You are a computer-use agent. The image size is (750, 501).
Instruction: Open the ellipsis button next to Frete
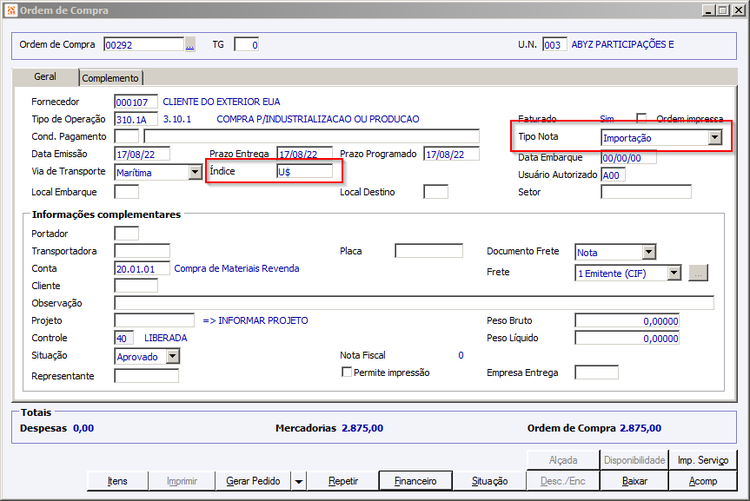698,273
